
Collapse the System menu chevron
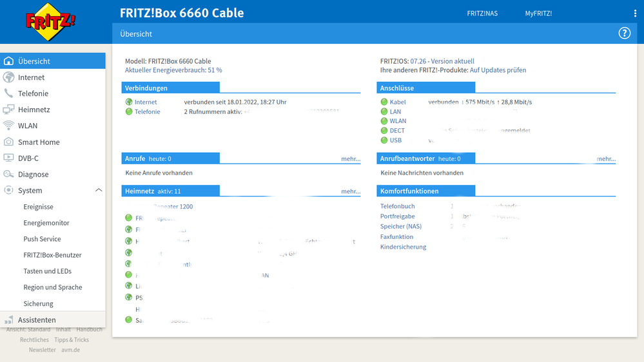click(x=99, y=190)
